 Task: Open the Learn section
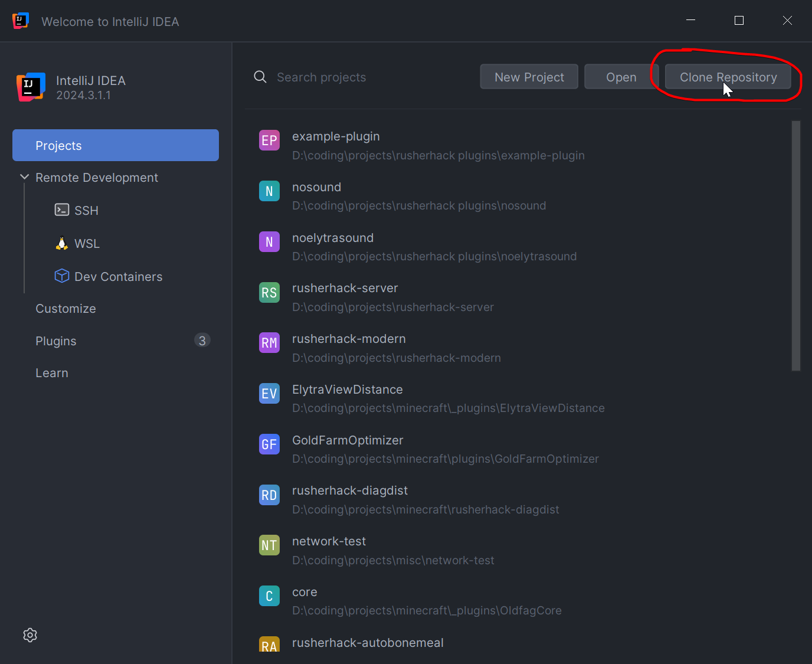click(52, 373)
